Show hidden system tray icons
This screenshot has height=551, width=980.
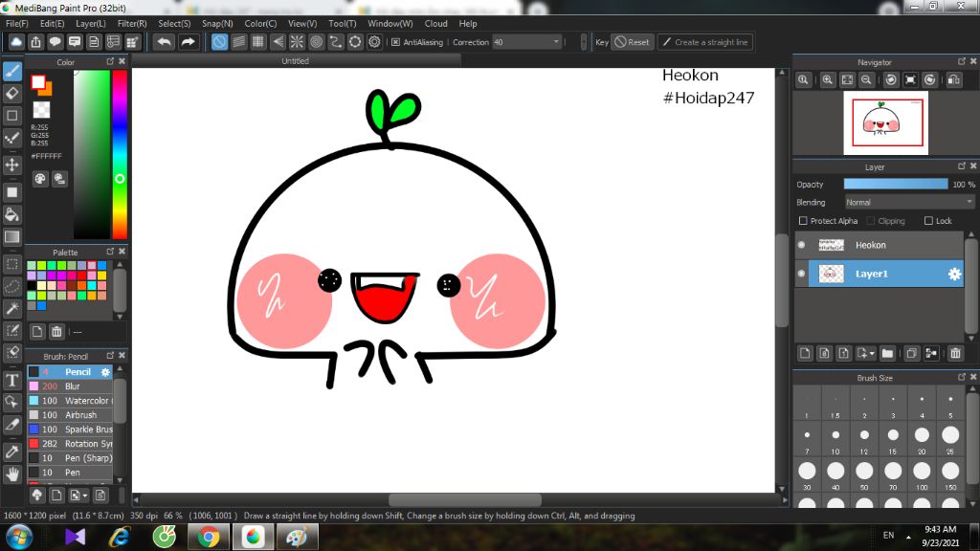pyautogui.click(x=908, y=536)
